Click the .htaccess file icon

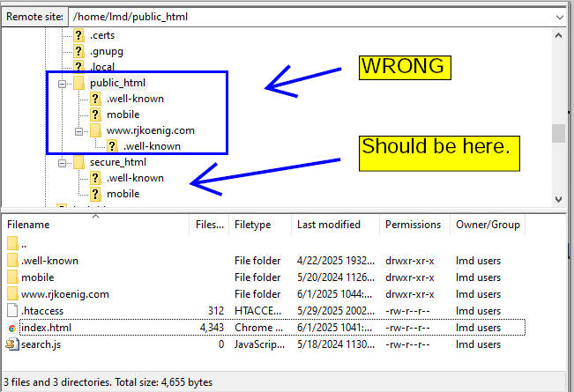(11, 311)
